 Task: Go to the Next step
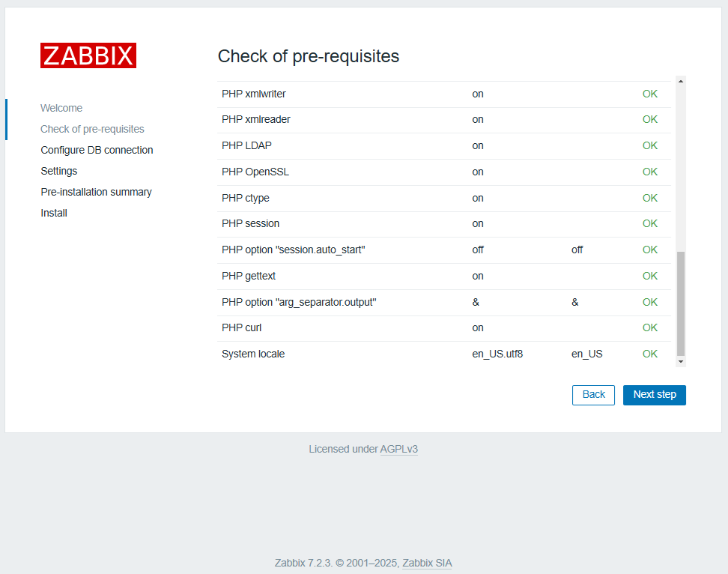pos(654,395)
